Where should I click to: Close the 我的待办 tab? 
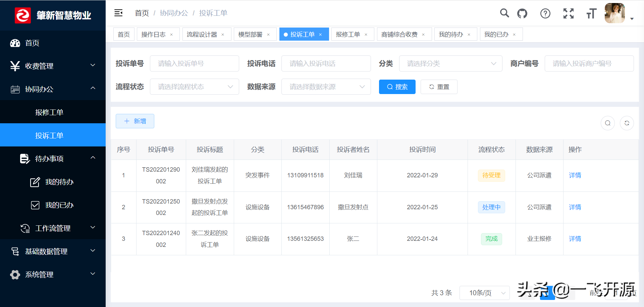(x=469, y=35)
